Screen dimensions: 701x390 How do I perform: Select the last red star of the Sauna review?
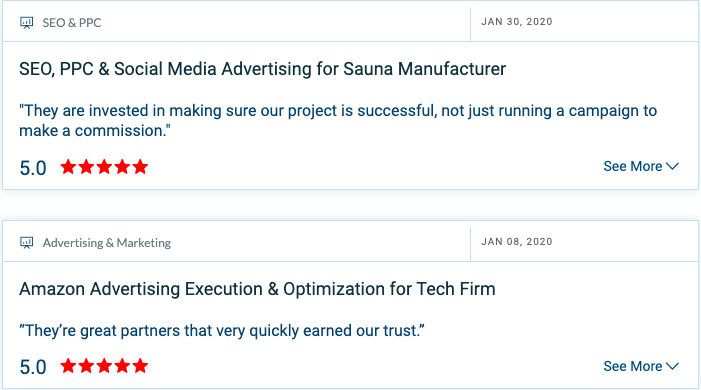tap(140, 166)
